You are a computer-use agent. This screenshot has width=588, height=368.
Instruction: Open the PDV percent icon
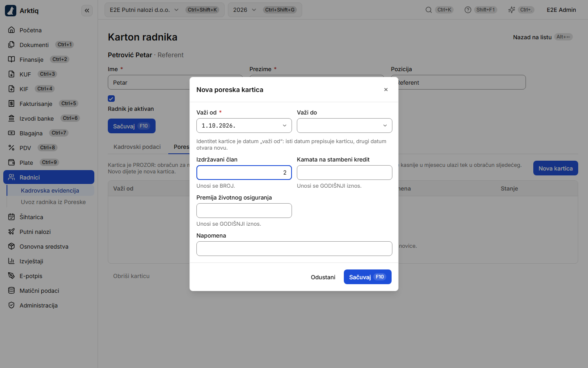click(x=11, y=148)
